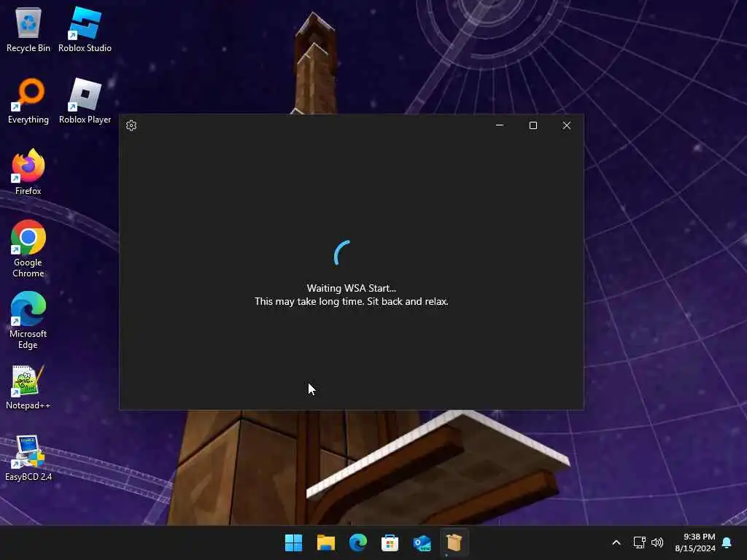Open Outlook from the taskbar

(422, 542)
